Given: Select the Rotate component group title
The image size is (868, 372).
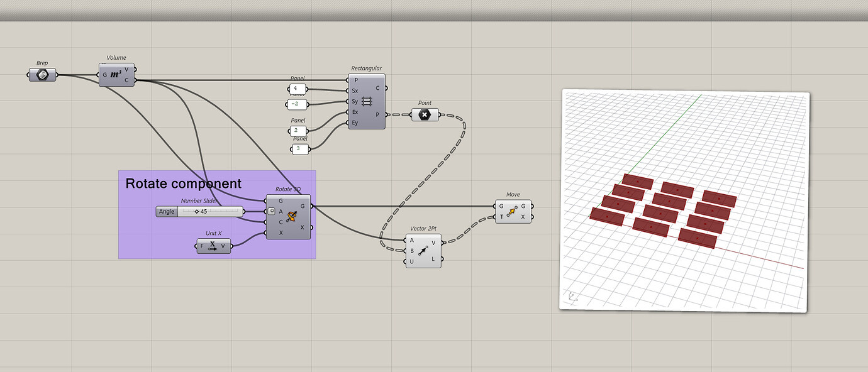Looking at the screenshot, I should [x=183, y=183].
